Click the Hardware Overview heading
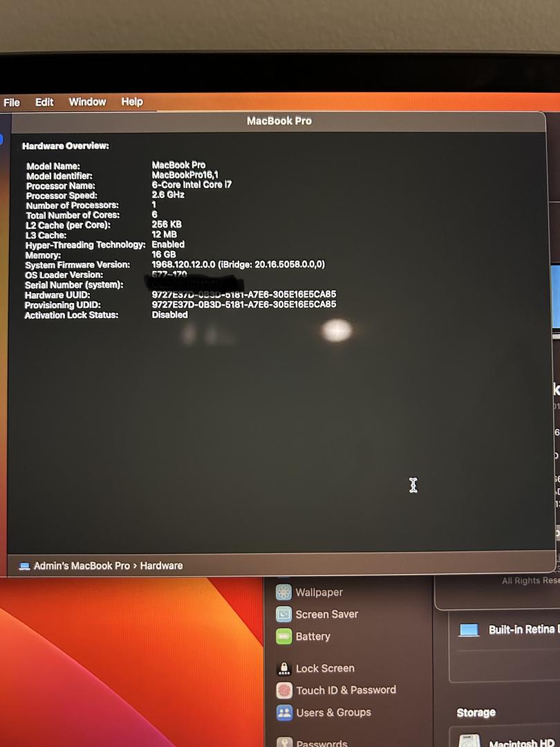This screenshot has height=747, width=560. (x=66, y=146)
